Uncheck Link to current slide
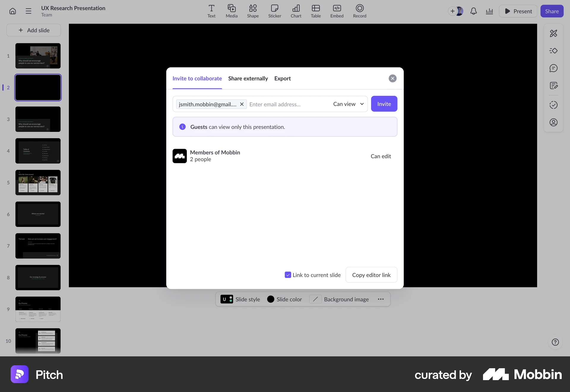Viewport: 570px width, 392px height. 287,275
